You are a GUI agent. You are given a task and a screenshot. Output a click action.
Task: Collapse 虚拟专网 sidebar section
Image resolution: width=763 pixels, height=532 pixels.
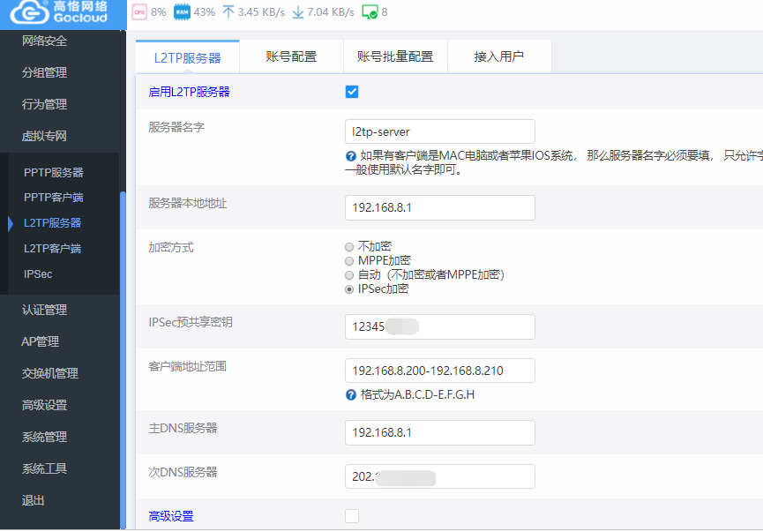click(44, 136)
